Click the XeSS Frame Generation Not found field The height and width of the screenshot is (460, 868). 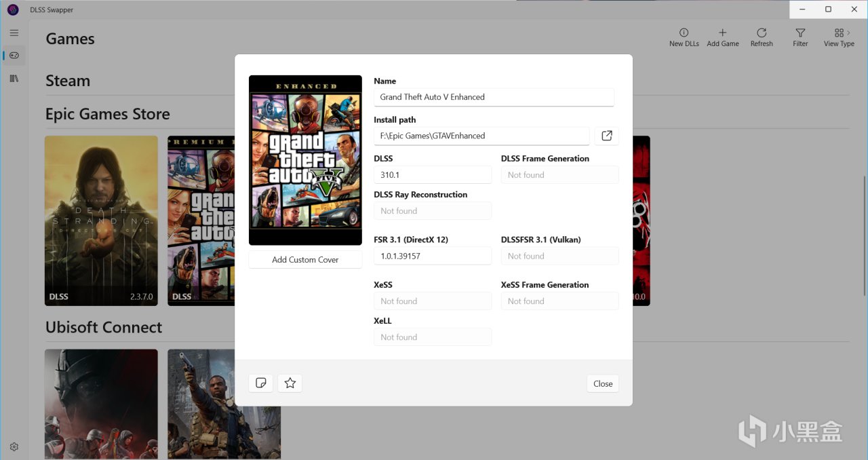560,301
